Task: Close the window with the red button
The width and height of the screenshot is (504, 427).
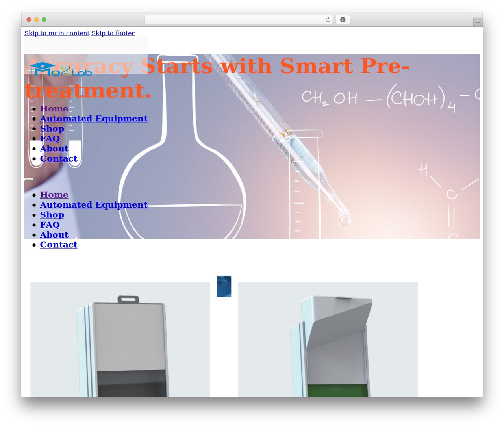Action: point(29,20)
